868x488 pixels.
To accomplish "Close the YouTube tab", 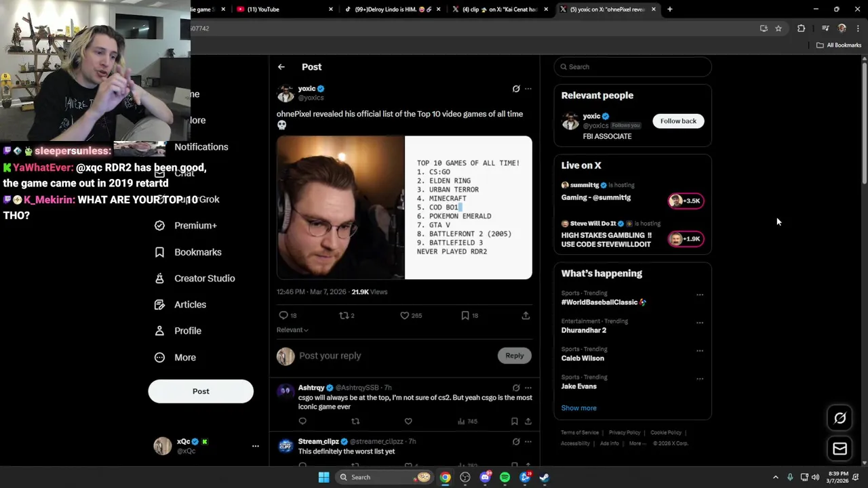I will [331, 9].
